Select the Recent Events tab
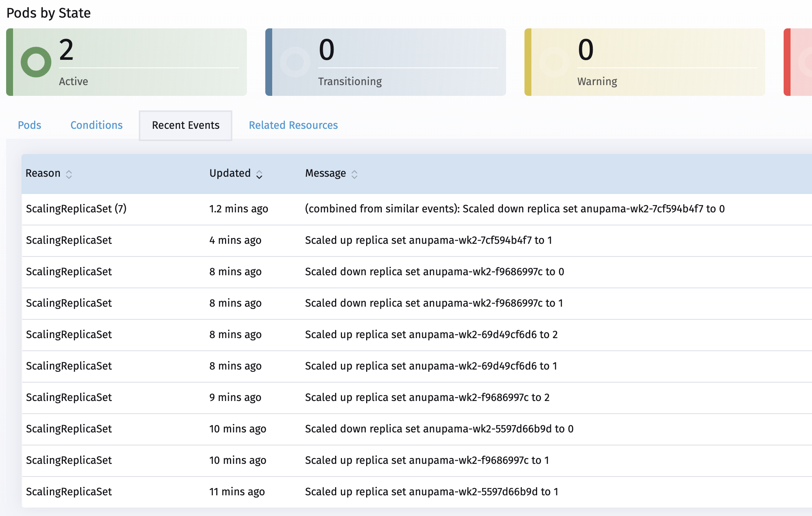Viewport: 812px width, 516px height. (186, 125)
